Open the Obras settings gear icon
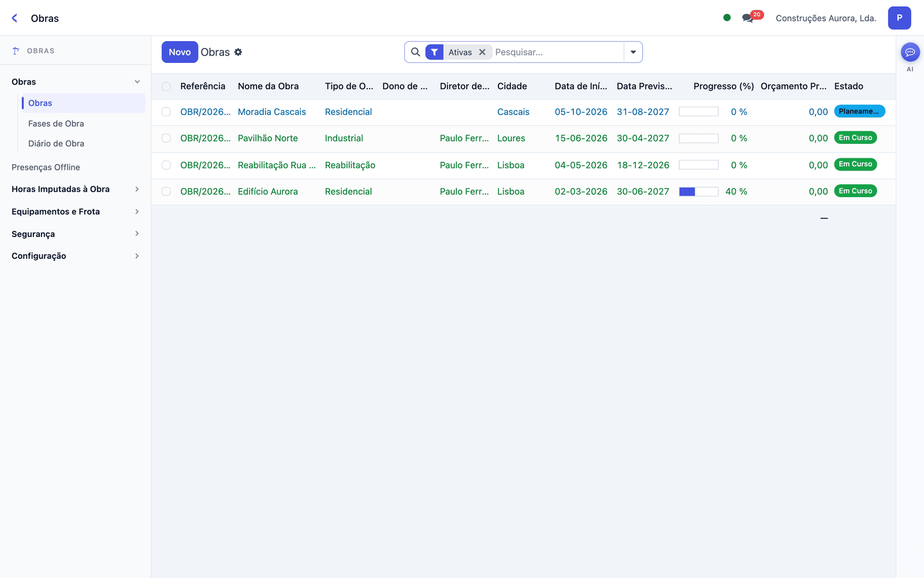 pos(238,52)
